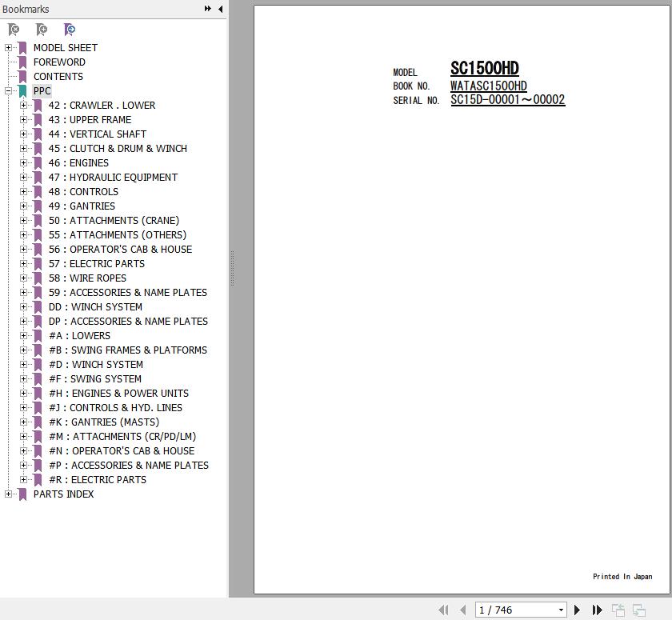This screenshot has width=672, height=620.
Task: Open the page number dropdown showing 1 / 746
Action: pos(561,610)
